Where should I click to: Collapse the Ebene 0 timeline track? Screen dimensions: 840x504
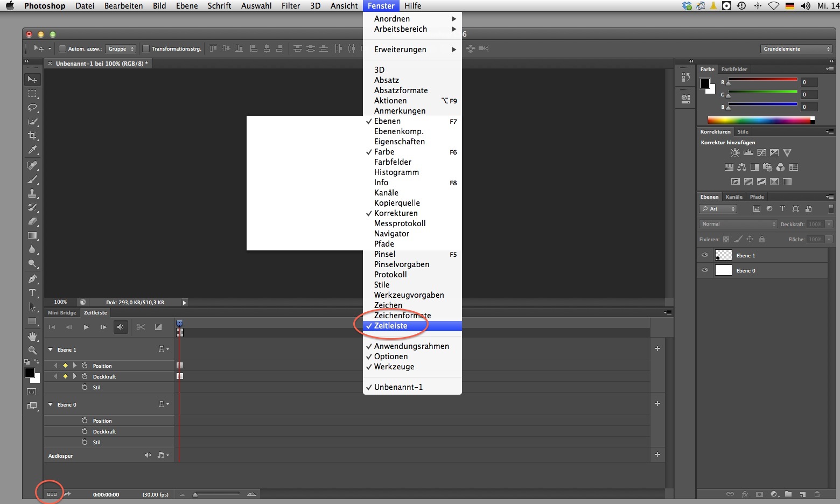point(51,404)
